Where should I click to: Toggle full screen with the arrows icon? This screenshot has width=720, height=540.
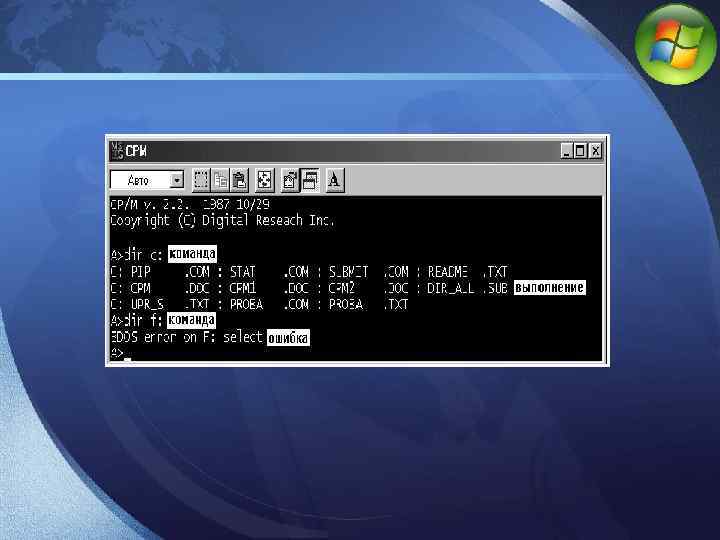coord(264,180)
